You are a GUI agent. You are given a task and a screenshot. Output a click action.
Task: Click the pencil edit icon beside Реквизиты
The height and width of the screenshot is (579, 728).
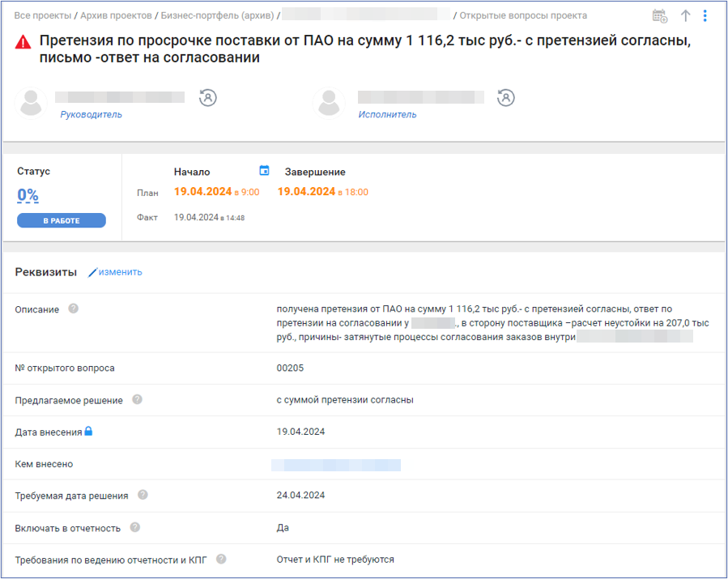(x=92, y=273)
